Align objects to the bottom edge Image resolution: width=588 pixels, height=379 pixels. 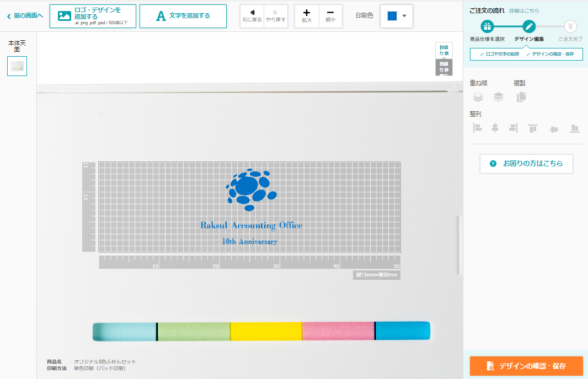pyautogui.click(x=575, y=128)
